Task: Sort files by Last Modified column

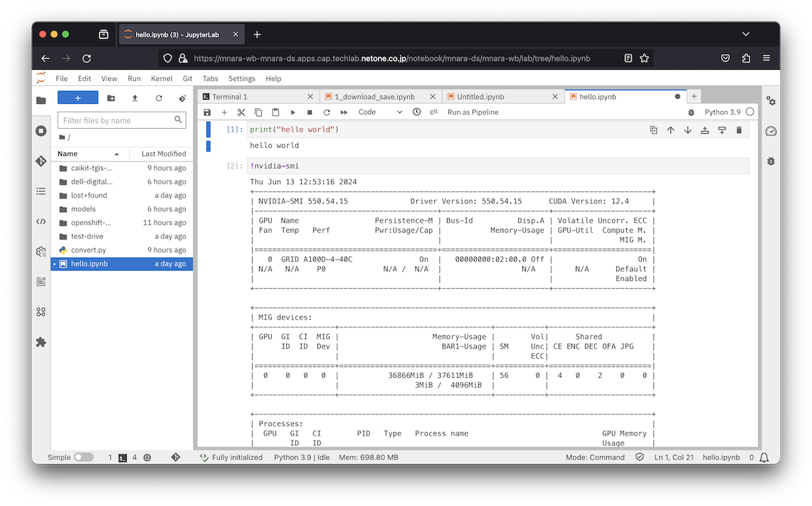Action: tap(164, 154)
